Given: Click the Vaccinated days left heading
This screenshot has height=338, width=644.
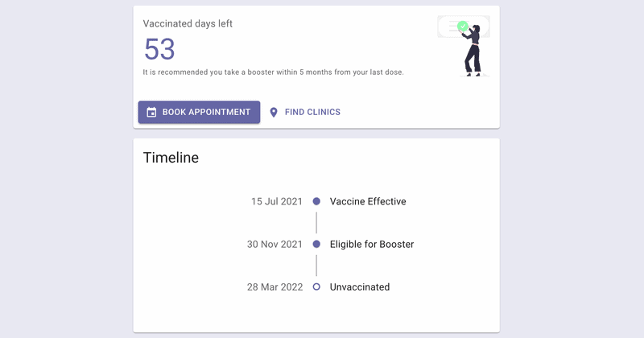Looking at the screenshot, I should click(188, 23).
